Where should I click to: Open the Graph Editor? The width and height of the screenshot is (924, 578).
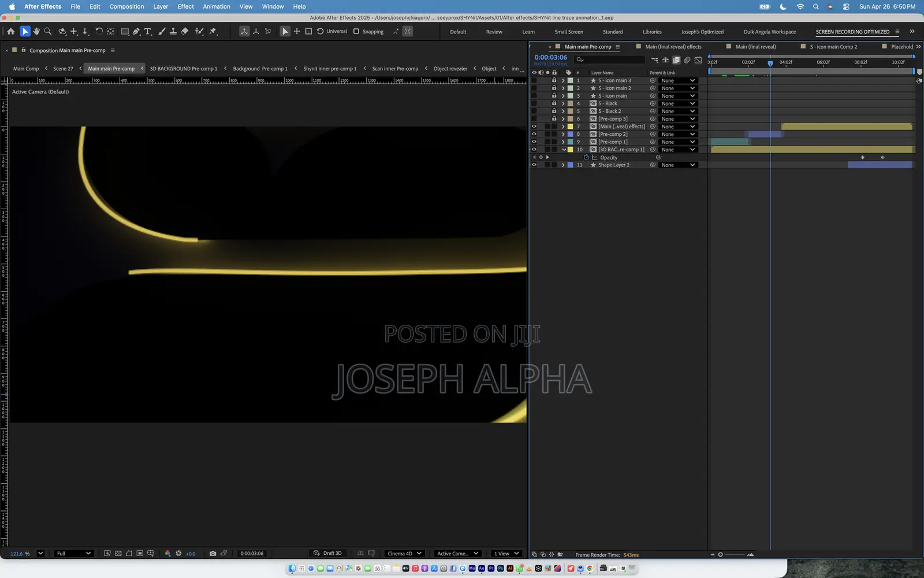698,60
